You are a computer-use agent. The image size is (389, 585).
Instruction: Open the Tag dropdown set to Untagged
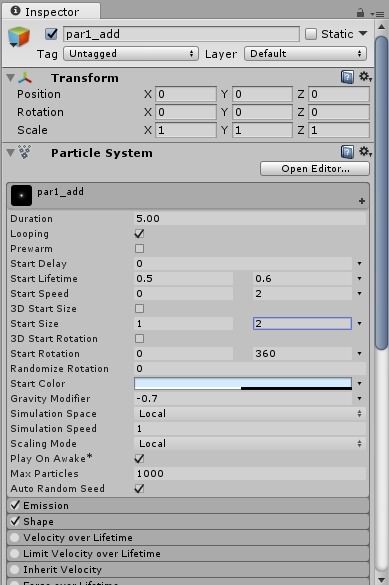point(131,54)
